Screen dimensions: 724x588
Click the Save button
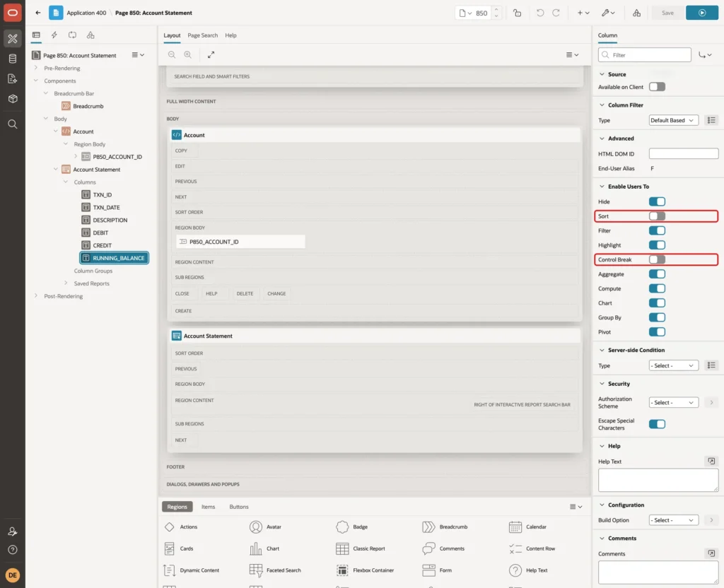tap(667, 13)
